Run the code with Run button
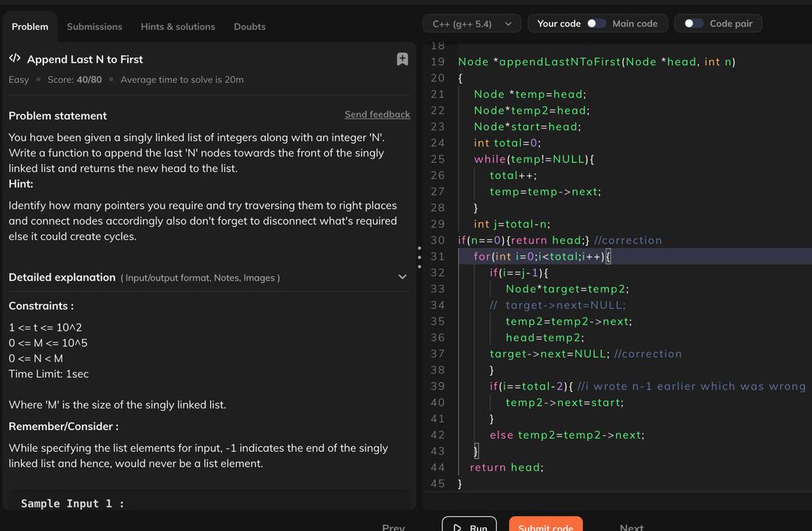Viewport: 812px width, 531px height. (x=470, y=527)
